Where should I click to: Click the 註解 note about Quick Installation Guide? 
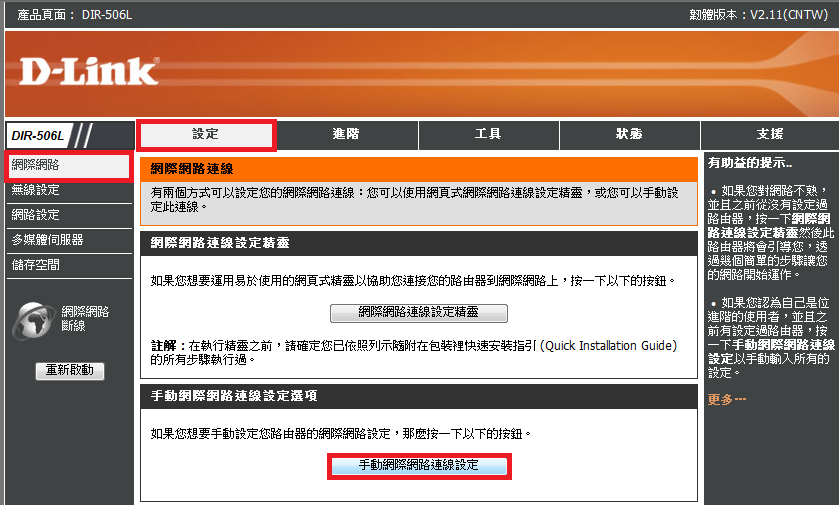click(x=414, y=353)
